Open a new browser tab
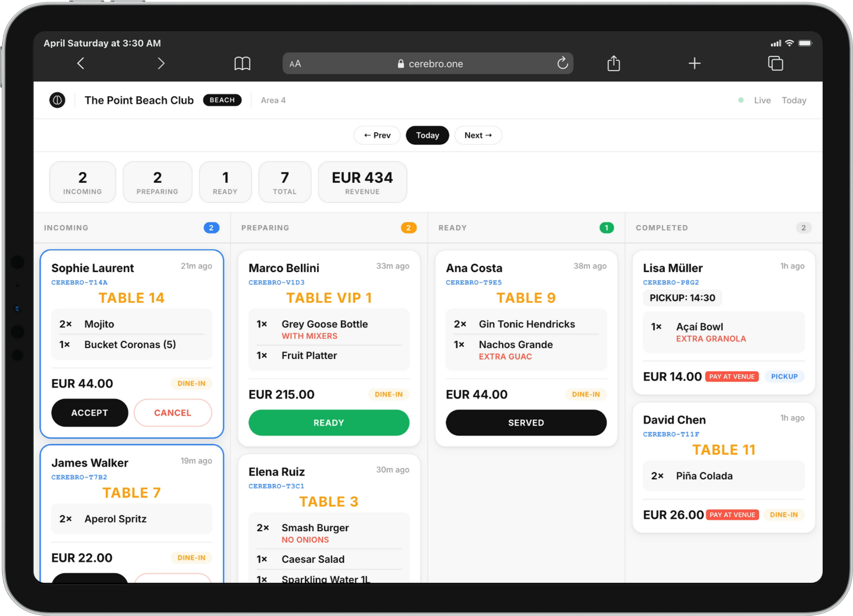This screenshot has height=616, width=853. [694, 63]
